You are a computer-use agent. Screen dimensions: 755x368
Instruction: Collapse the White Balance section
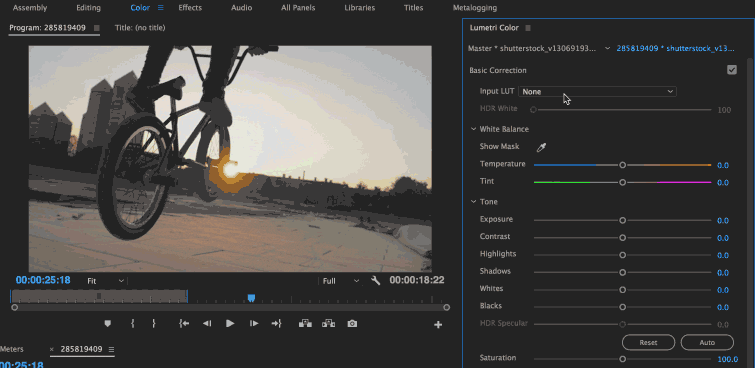(473, 129)
